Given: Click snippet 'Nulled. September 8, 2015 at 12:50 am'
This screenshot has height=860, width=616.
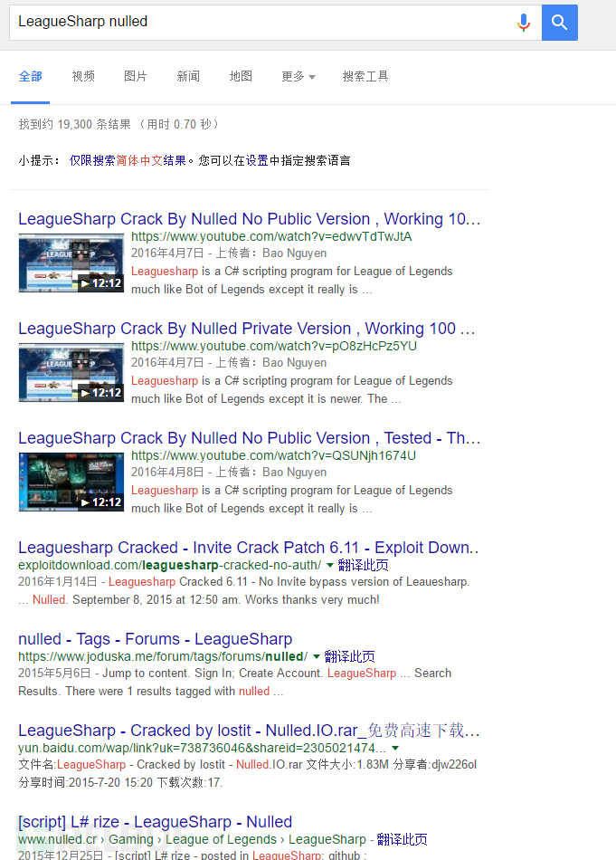Looking at the screenshot, I should (x=136, y=600).
